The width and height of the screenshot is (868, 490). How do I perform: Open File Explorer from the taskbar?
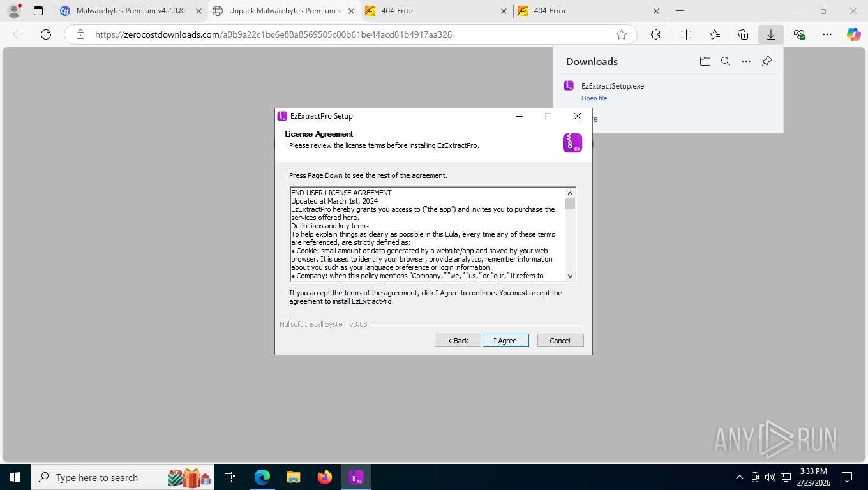(x=293, y=477)
